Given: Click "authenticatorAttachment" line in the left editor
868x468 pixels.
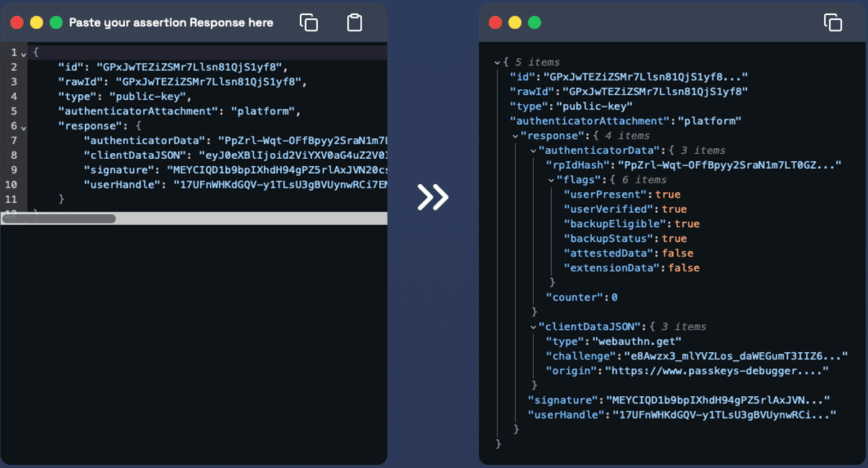Looking at the screenshot, I should click(x=179, y=111).
